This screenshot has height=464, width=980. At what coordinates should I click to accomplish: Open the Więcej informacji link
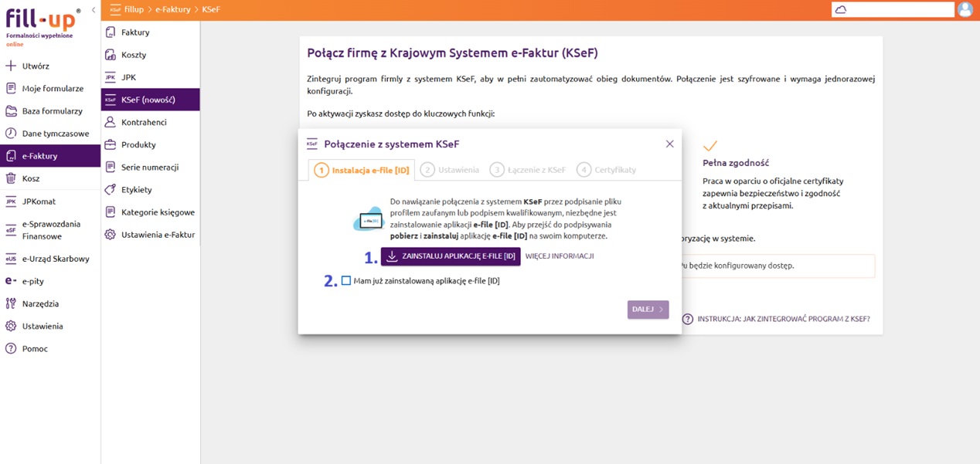pyautogui.click(x=560, y=256)
